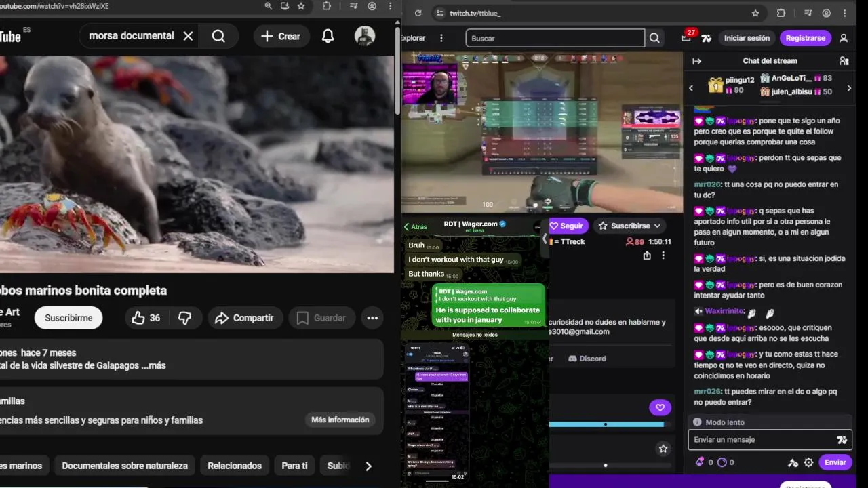Open chat moderation tools icon
The width and height of the screenshot is (868, 488).
click(x=793, y=462)
